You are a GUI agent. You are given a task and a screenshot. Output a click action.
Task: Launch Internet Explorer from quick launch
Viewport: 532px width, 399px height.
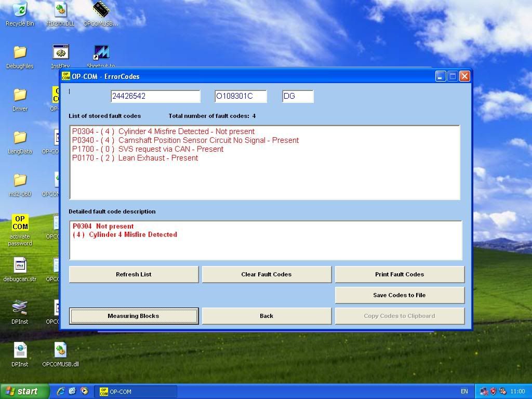(x=61, y=391)
